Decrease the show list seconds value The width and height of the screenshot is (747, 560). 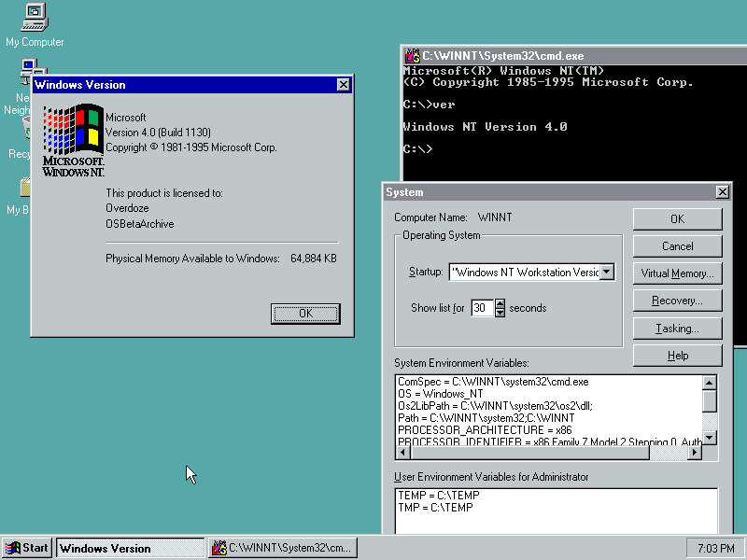click(x=500, y=313)
